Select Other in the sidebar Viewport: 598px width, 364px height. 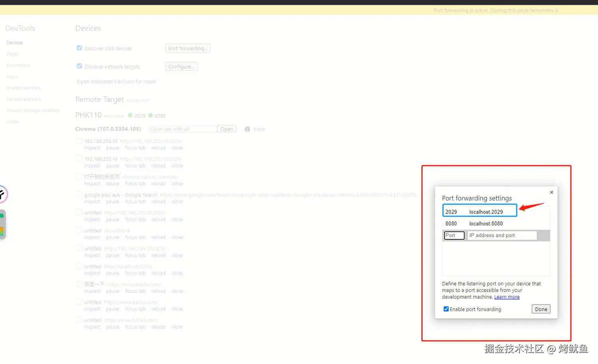12,122
